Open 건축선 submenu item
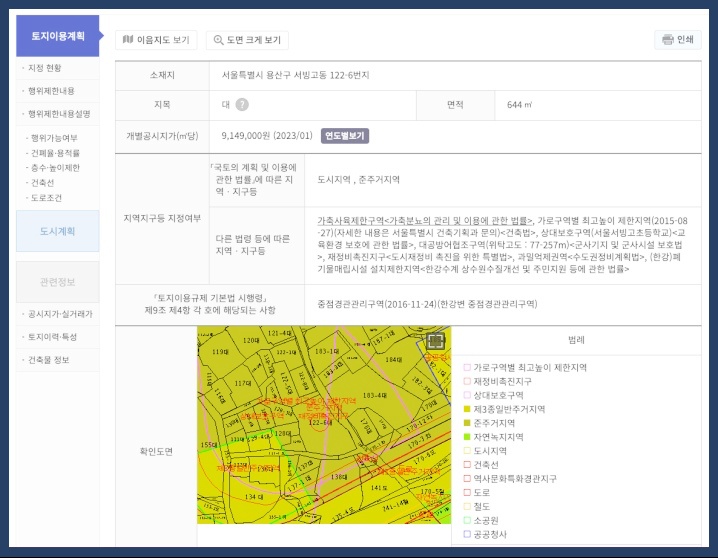Viewport: 718px width, 558px height. (42, 183)
